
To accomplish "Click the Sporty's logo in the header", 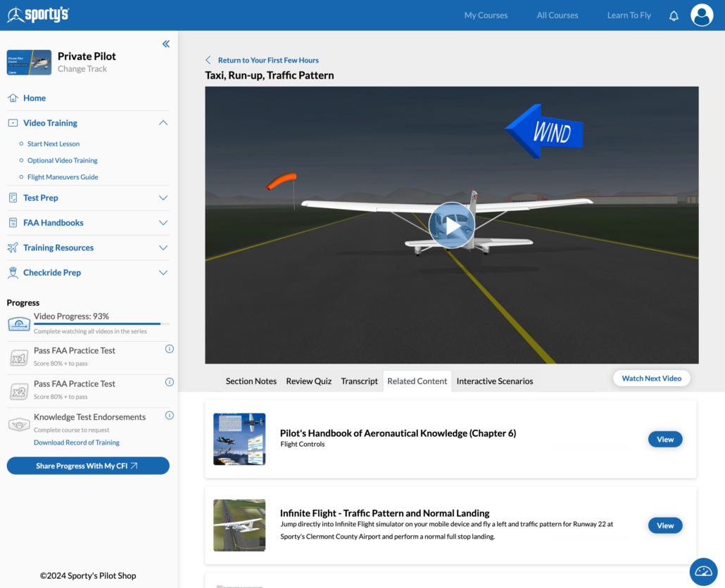I will 37,14.
